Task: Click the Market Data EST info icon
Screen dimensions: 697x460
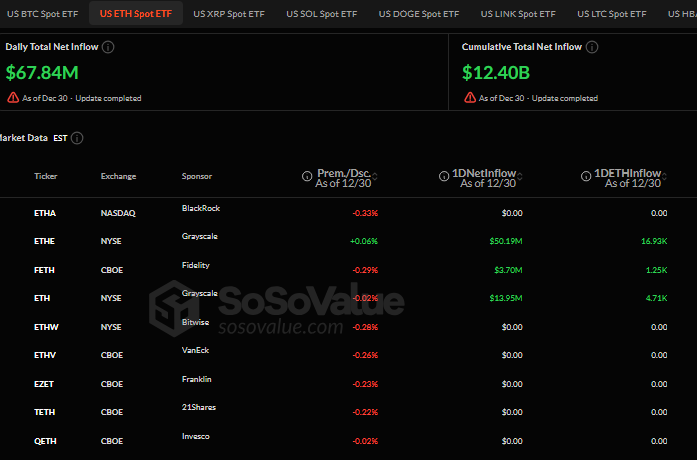Action: tap(77, 138)
